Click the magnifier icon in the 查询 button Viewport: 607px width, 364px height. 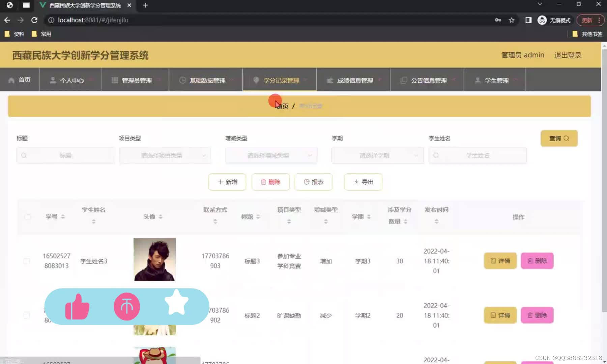point(567,138)
